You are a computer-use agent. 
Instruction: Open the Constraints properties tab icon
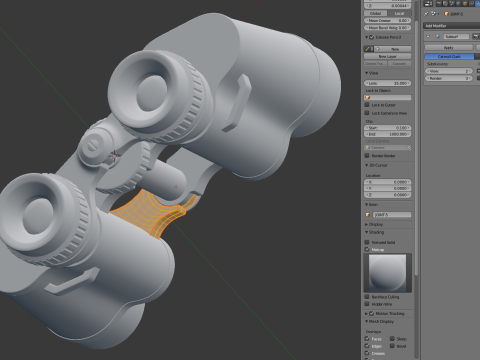tap(471, 4)
